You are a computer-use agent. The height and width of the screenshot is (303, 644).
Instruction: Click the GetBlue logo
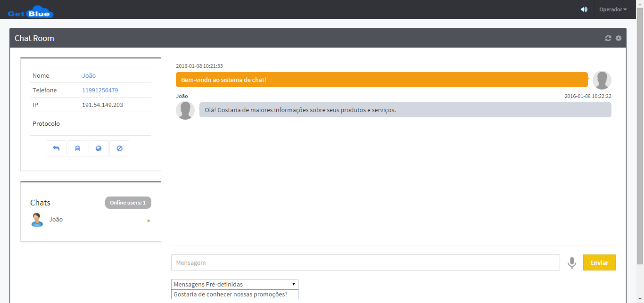(31, 11)
